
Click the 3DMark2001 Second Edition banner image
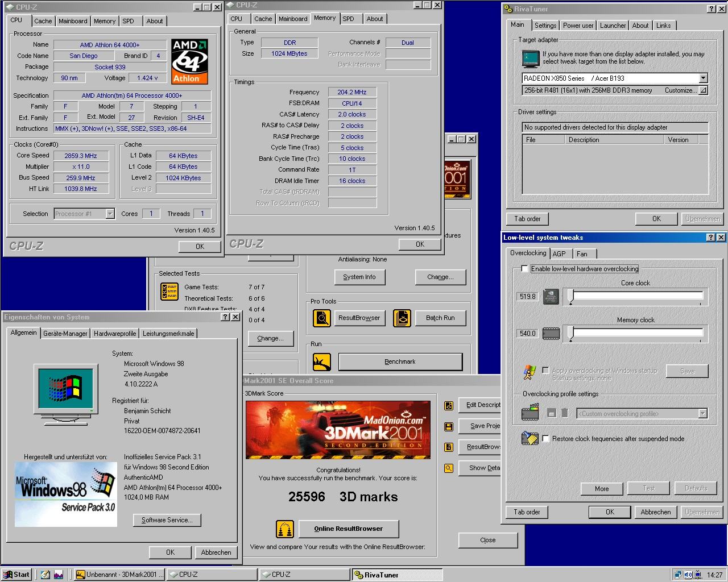click(x=338, y=430)
